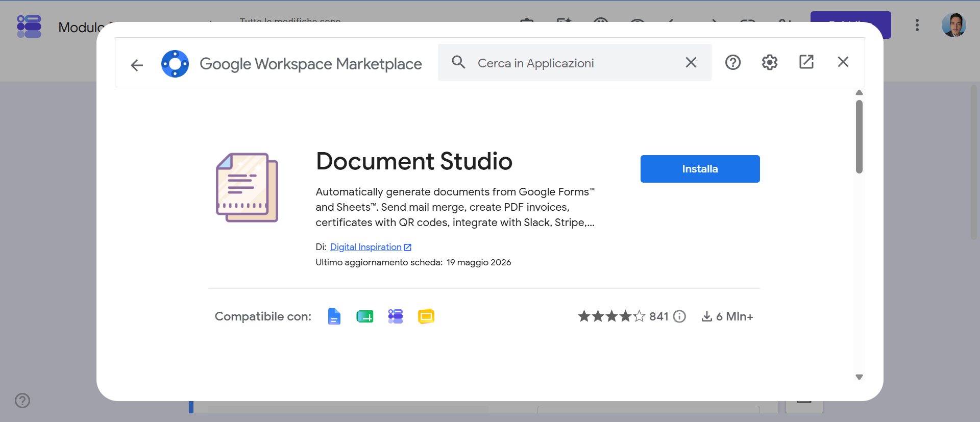Clear the search field with the X

click(x=691, y=62)
